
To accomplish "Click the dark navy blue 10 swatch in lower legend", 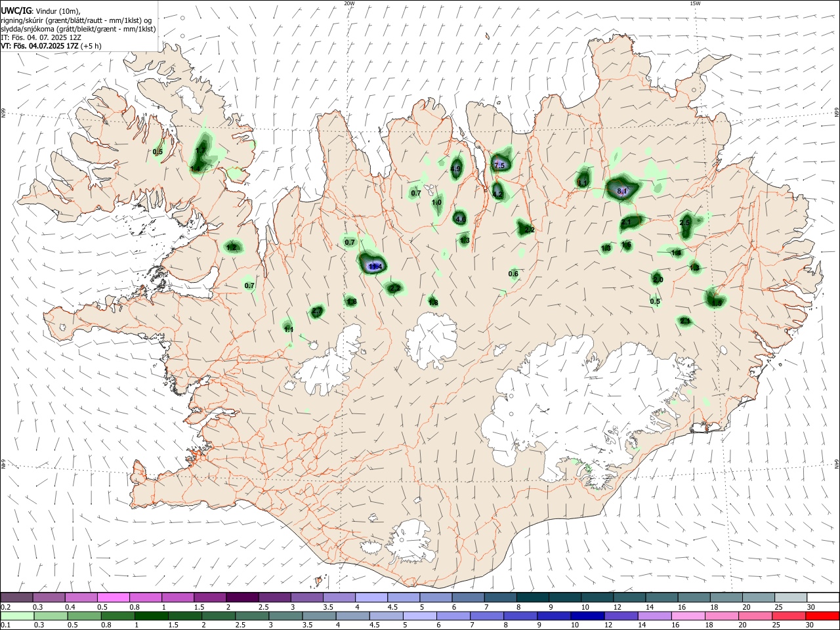I will coord(587,616).
